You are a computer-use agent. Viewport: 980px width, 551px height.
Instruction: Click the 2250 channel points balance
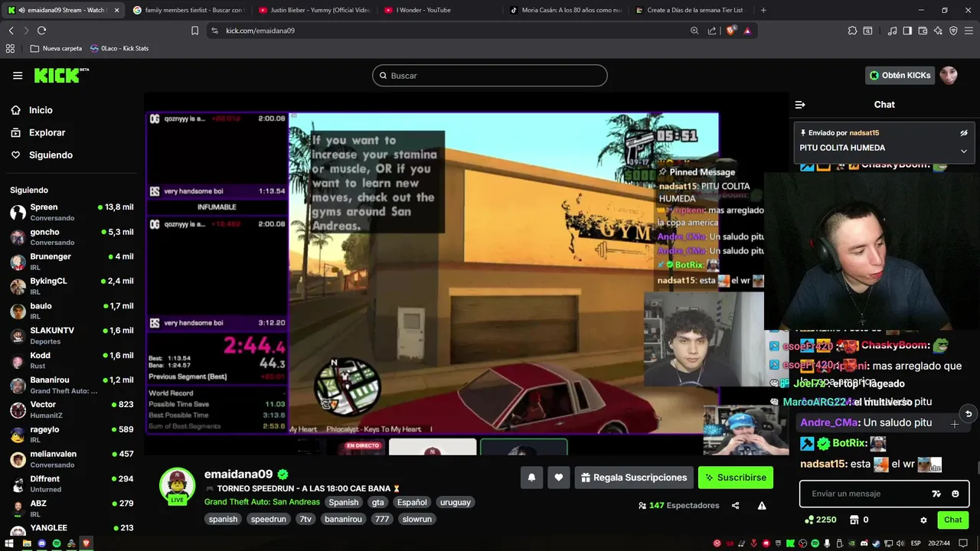pos(821,520)
